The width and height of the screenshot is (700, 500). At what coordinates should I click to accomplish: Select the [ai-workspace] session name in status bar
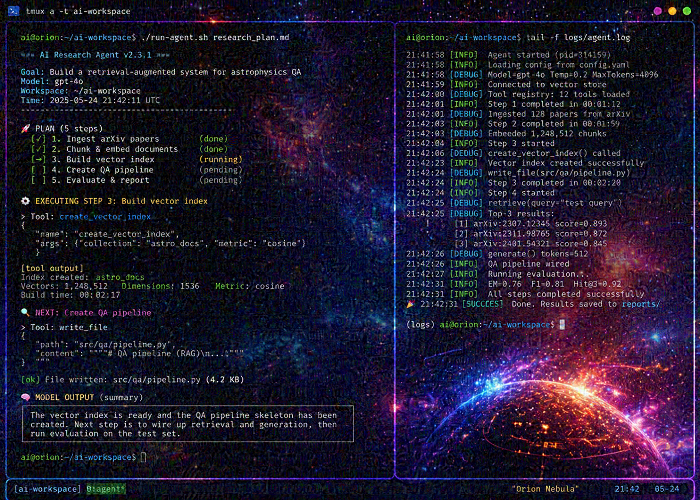pos(47,489)
